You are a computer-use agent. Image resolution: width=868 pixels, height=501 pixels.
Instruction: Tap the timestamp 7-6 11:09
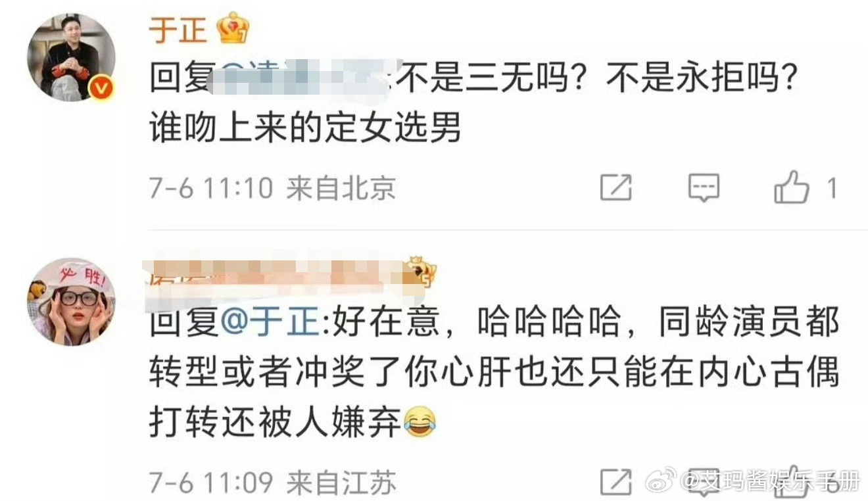point(210,483)
